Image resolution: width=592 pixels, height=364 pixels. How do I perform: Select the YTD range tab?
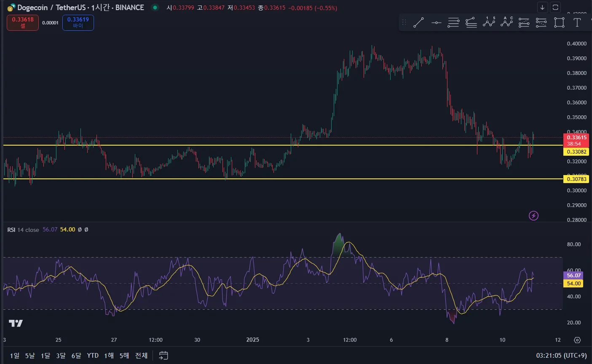point(93,356)
